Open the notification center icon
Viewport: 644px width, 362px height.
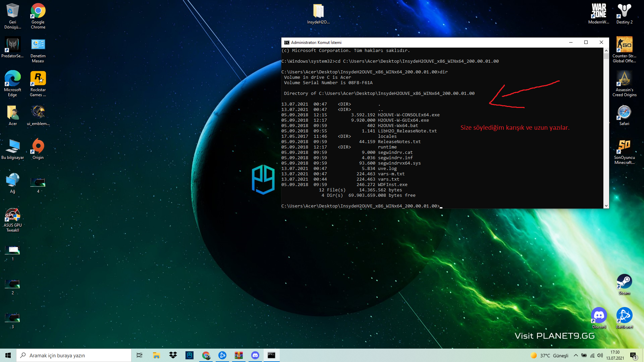(633, 355)
